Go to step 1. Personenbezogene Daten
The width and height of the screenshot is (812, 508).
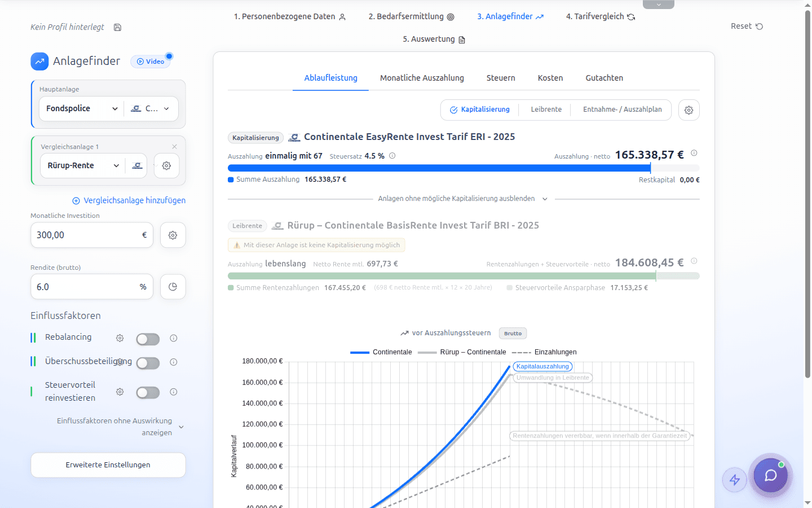290,17
